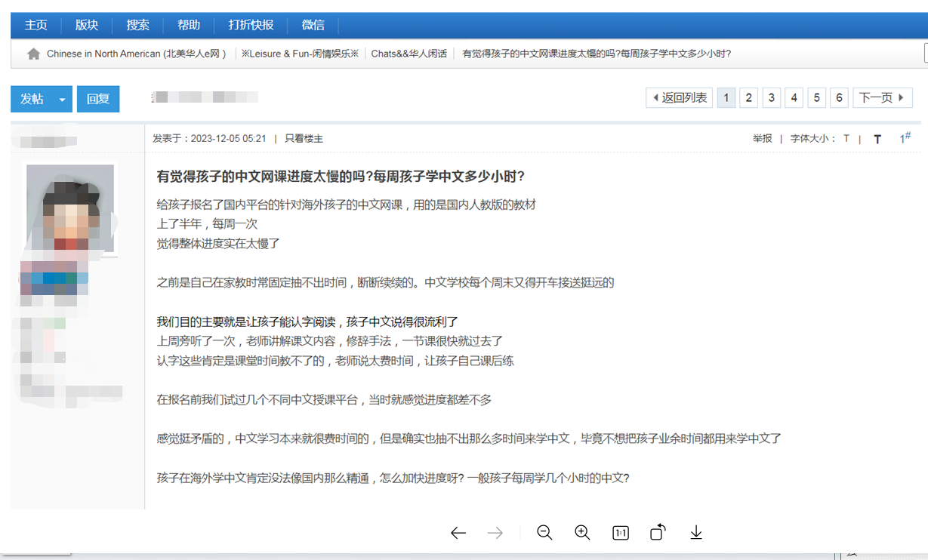Click 举报 to report this post
The image size is (928, 560).
pyautogui.click(x=762, y=139)
